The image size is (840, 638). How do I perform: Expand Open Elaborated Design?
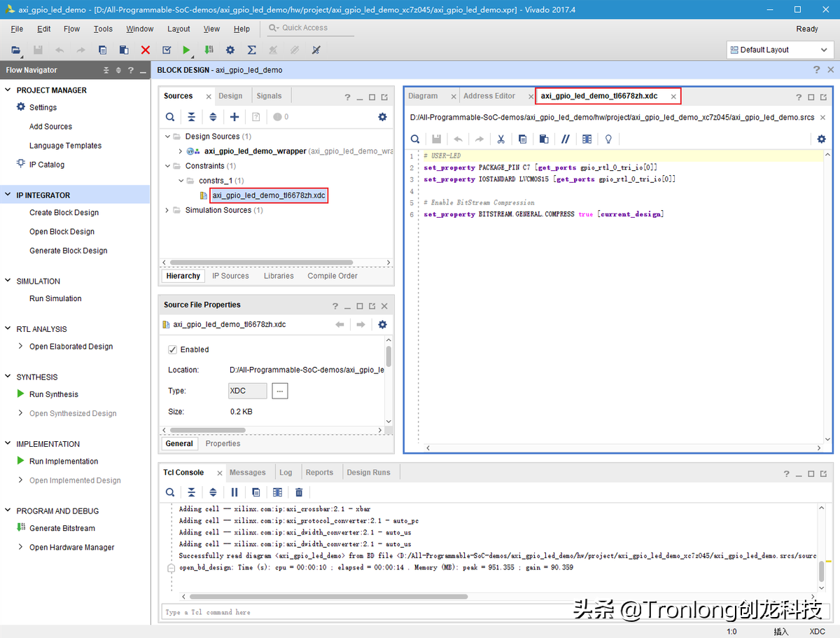tap(21, 346)
